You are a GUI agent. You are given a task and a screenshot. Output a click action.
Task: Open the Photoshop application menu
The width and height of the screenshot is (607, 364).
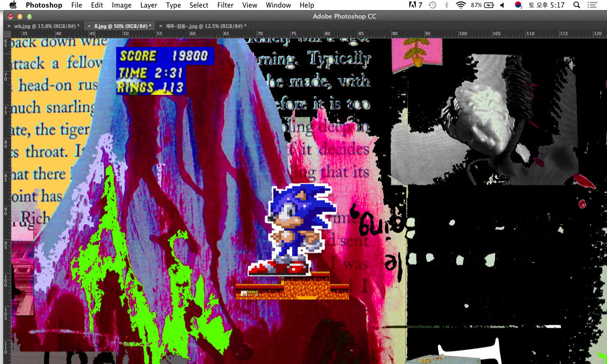point(44,5)
